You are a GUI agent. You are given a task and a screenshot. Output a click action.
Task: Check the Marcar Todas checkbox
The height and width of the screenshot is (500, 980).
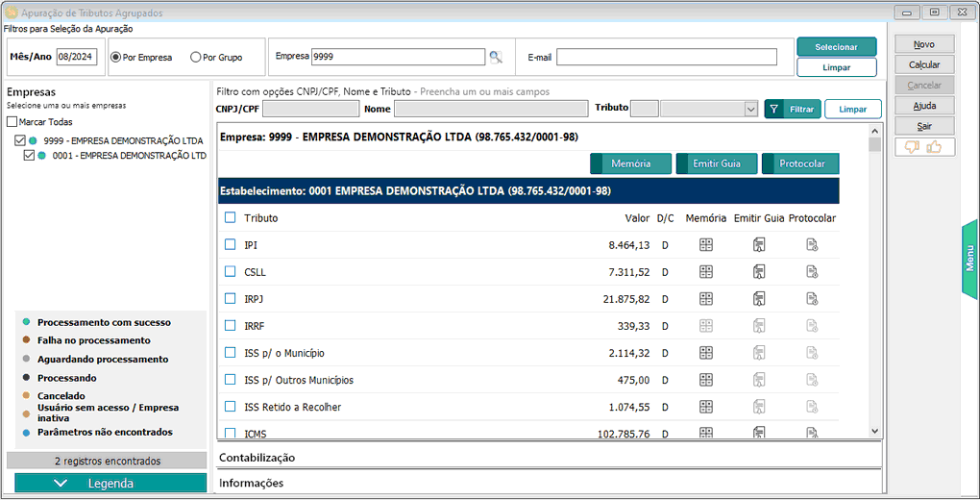coord(12,121)
